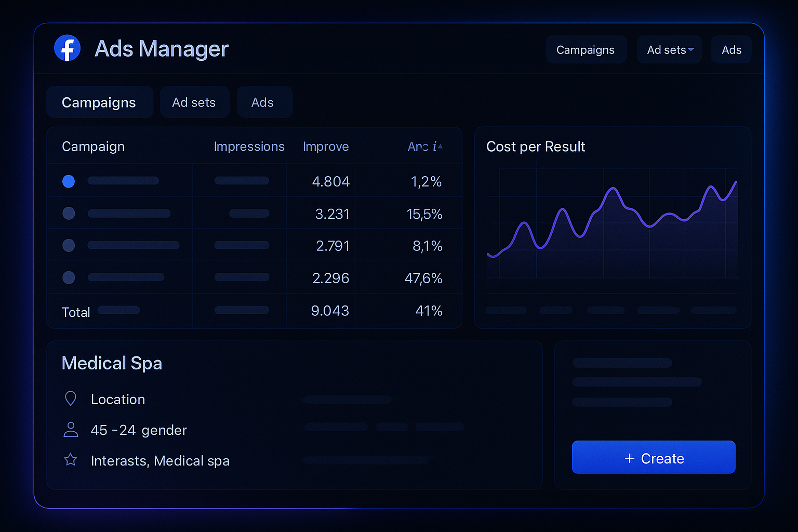
Task: Sort by the last column arrow
Action: 440,147
